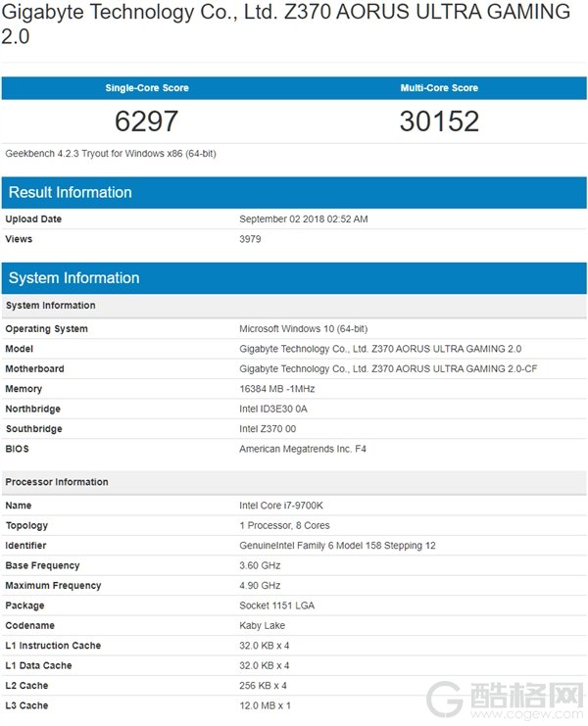
Task: Click the Geekbench 4.2.3 Tryout version line
Action: pos(111,153)
